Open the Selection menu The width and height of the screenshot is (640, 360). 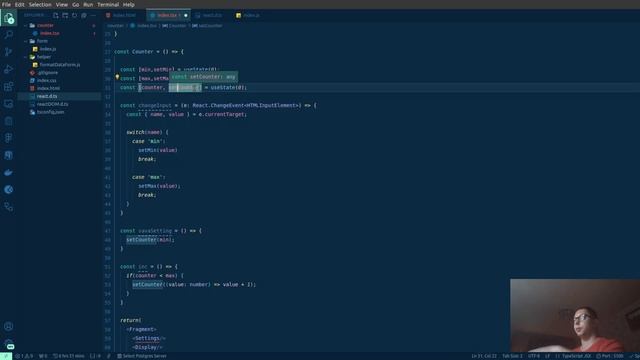pyautogui.click(x=40, y=4)
